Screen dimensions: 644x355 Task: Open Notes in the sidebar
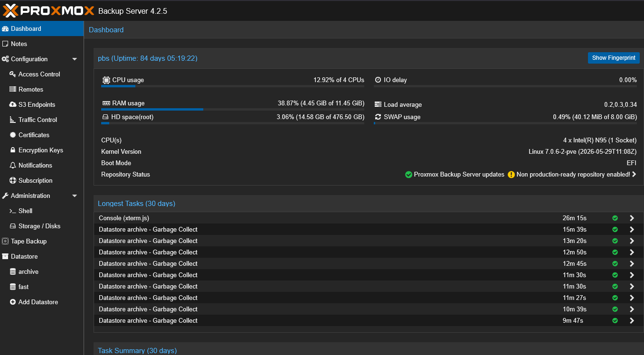(42, 44)
